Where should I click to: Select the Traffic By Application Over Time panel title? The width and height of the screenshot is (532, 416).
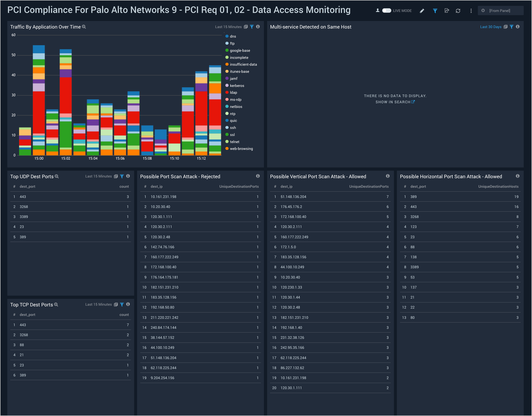tap(45, 27)
